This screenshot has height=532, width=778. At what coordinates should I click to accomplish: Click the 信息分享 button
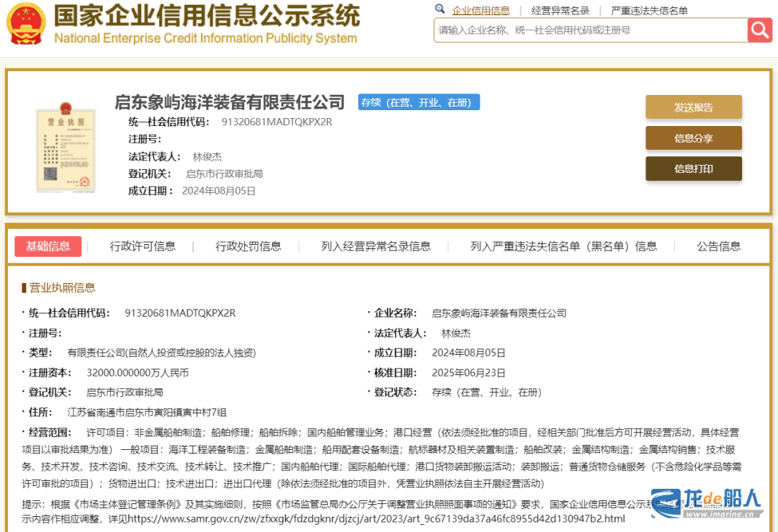[x=693, y=137]
